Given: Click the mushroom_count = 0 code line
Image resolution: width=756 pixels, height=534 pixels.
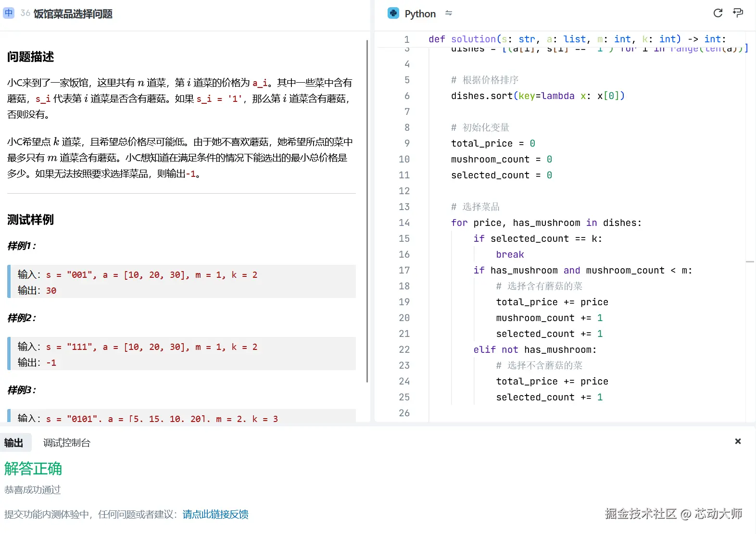Looking at the screenshot, I should [502, 159].
